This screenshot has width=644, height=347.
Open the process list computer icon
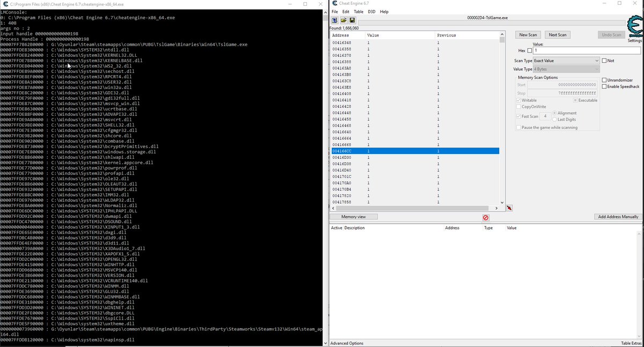click(334, 20)
